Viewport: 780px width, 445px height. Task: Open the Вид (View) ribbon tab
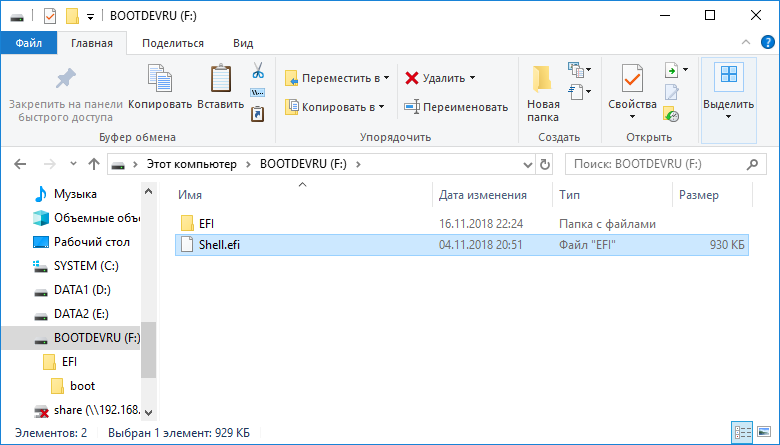pyautogui.click(x=242, y=43)
